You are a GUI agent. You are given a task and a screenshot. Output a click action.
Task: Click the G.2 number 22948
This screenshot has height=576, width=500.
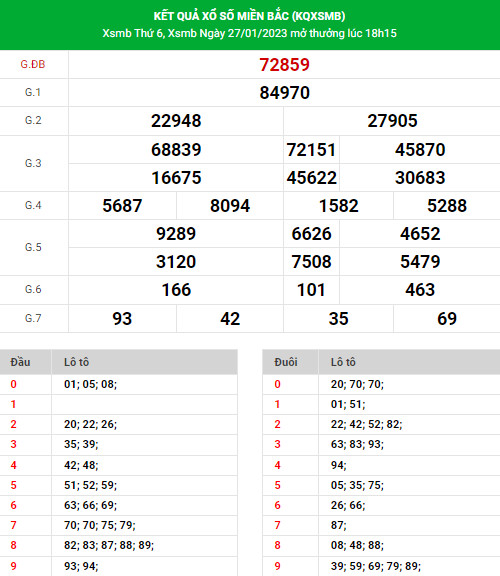click(x=176, y=121)
